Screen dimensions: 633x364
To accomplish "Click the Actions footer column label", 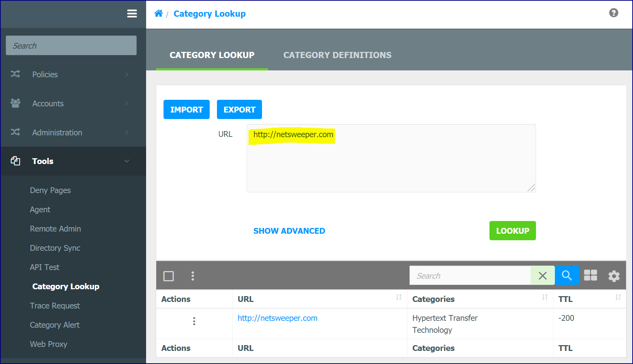I will coord(176,348).
